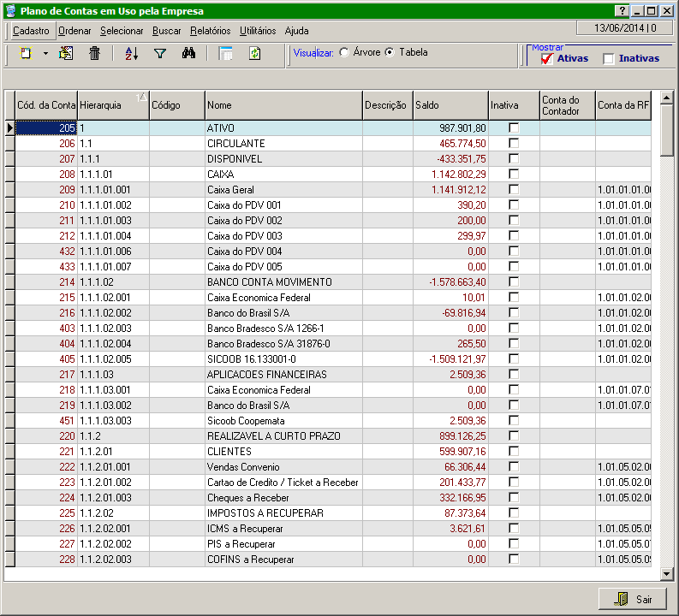Select the Árvore view radio button

point(344,53)
